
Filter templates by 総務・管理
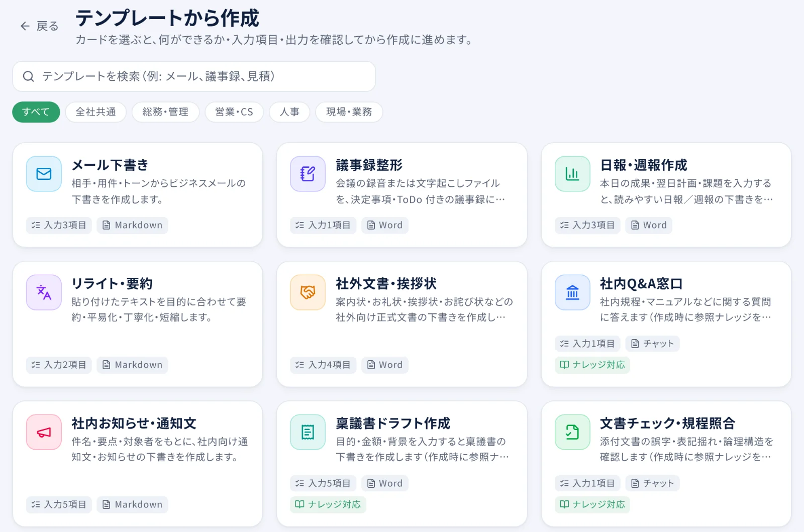(165, 112)
